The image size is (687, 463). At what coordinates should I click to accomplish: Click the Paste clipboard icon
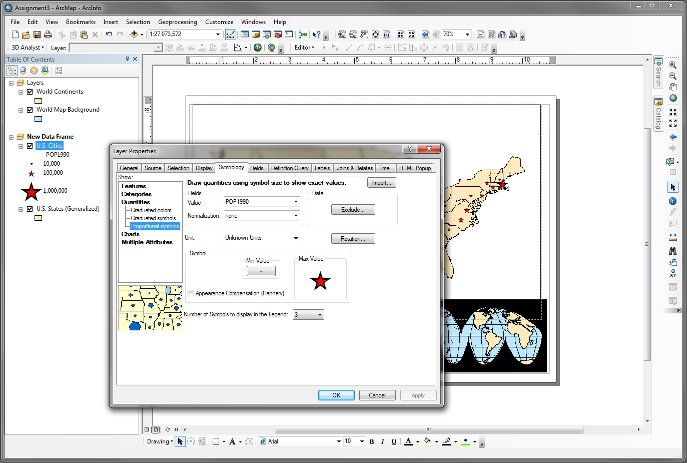[x=84, y=34]
